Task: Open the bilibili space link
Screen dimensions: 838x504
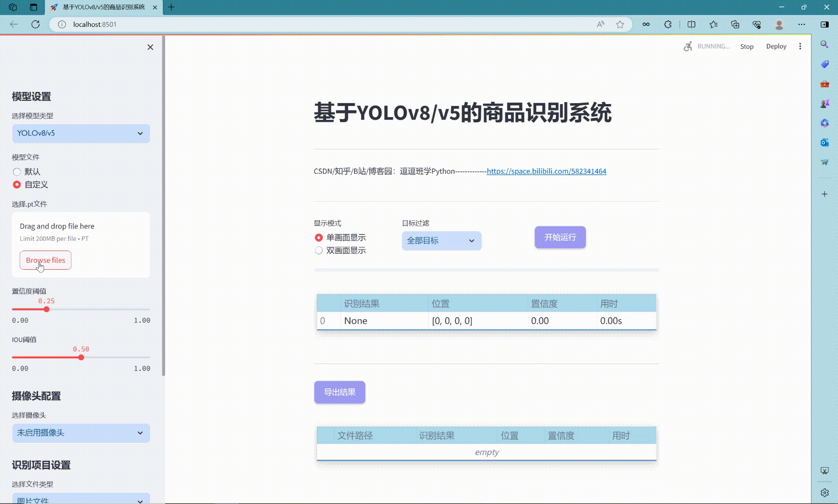Action: pos(546,171)
